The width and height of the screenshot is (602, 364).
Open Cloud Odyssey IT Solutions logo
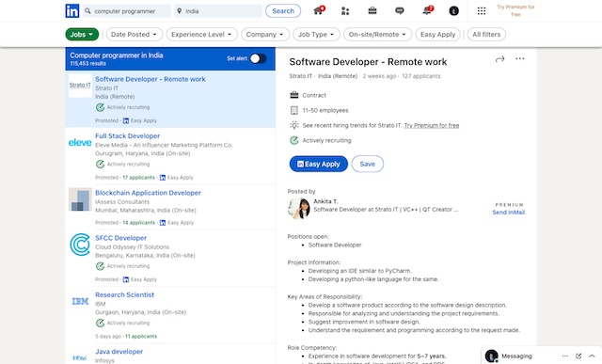(x=80, y=245)
